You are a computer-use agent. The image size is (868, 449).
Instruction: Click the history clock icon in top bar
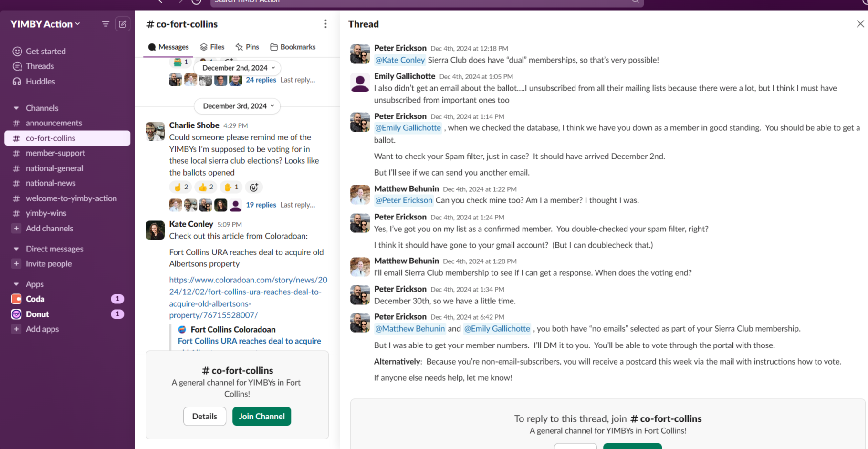point(196,1)
